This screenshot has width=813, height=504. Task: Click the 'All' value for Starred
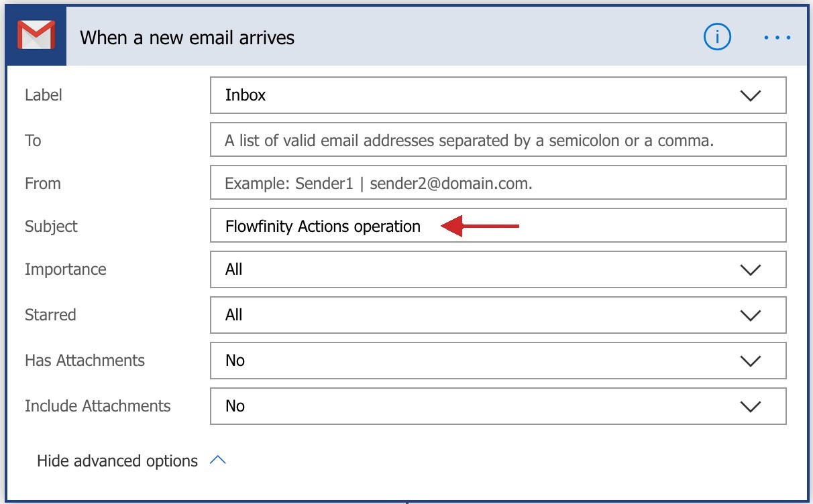point(234,315)
